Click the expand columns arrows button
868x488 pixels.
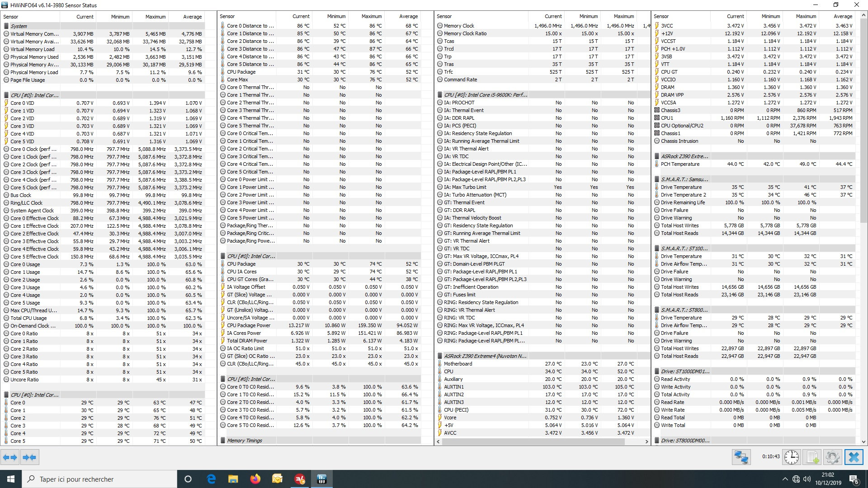coord(10,457)
